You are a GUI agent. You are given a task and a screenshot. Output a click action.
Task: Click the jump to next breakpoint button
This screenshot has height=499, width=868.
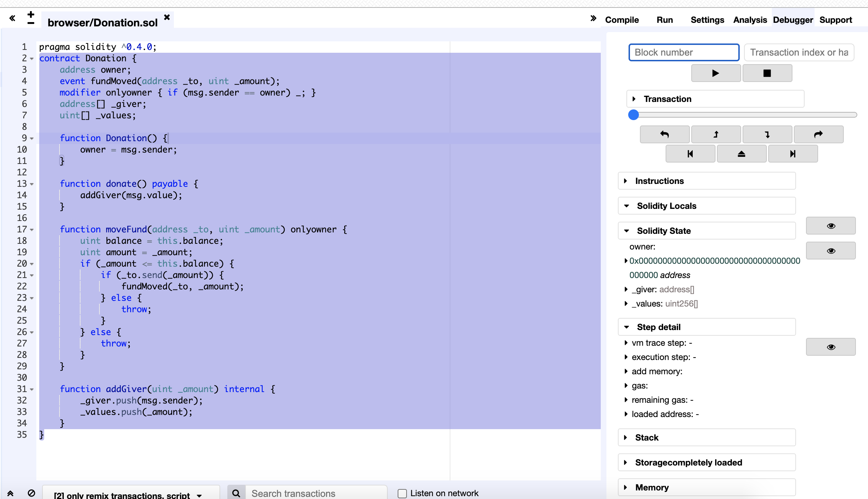pyautogui.click(x=792, y=154)
